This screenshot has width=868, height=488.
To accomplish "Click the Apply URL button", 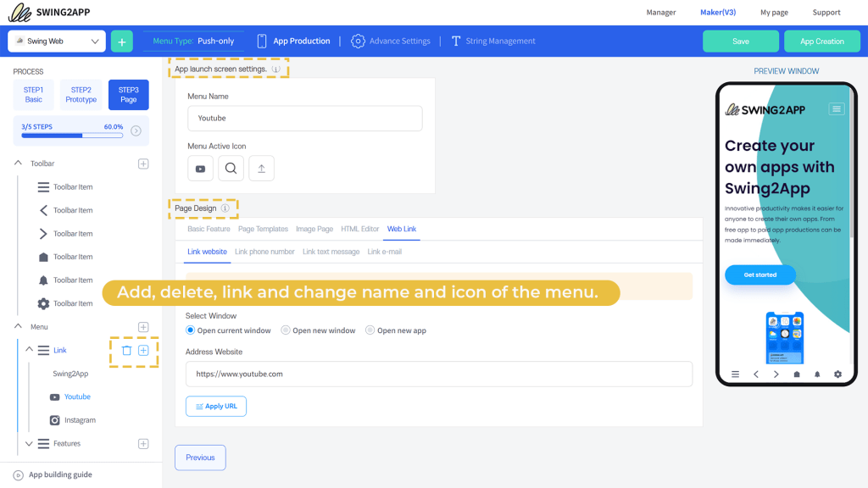I will click(216, 406).
